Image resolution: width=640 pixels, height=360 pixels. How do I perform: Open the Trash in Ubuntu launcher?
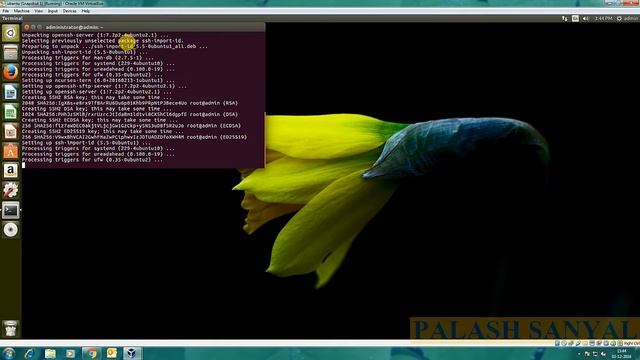pos(11,329)
